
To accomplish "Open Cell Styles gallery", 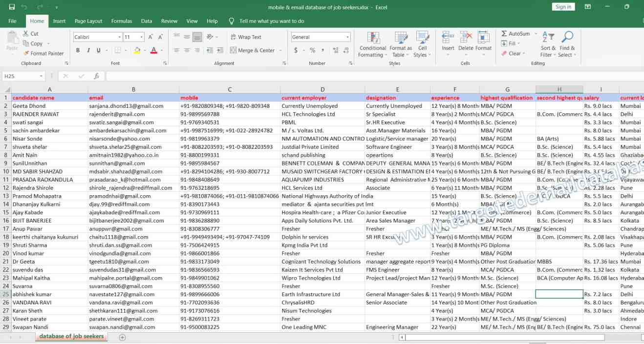I will pos(422,44).
